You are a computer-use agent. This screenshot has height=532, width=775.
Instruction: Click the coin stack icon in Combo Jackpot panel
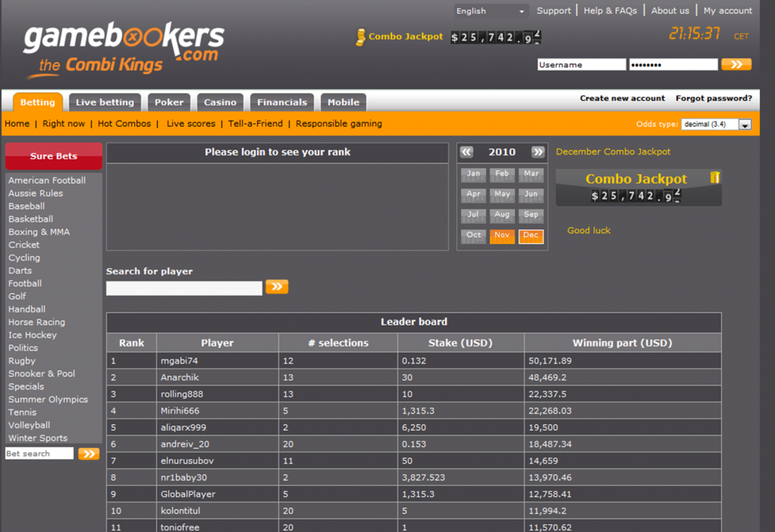pos(714,178)
